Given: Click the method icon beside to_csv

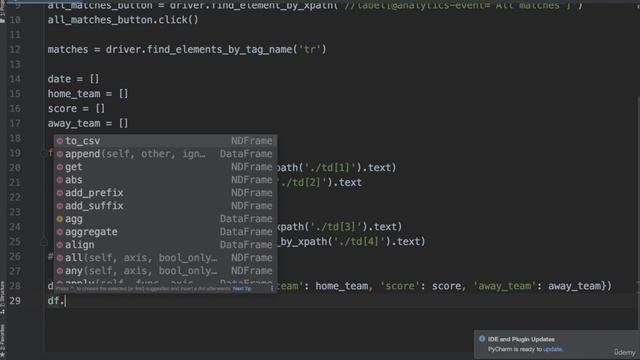Looking at the screenshot, I should pos(60,141).
